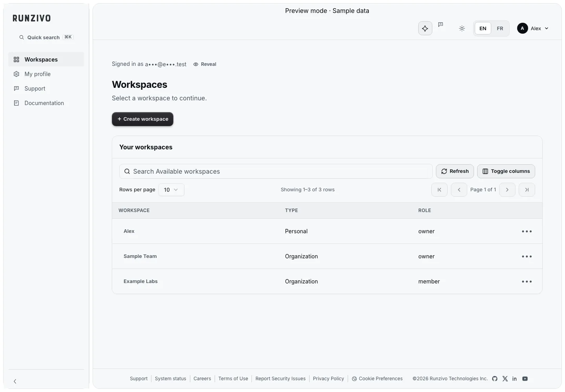Screen dimensions: 565x392
Task: Collapse the sidebar with the chevron
Action: coord(15,381)
